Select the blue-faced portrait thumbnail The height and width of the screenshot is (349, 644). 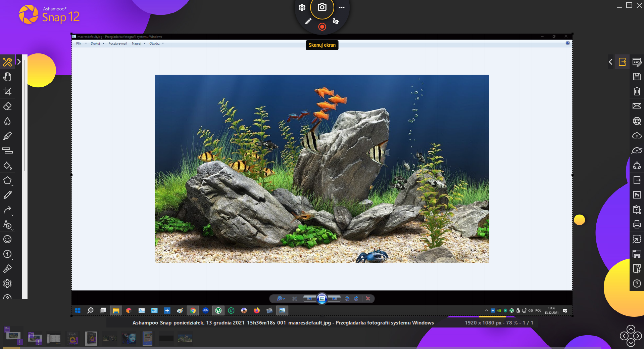click(129, 338)
